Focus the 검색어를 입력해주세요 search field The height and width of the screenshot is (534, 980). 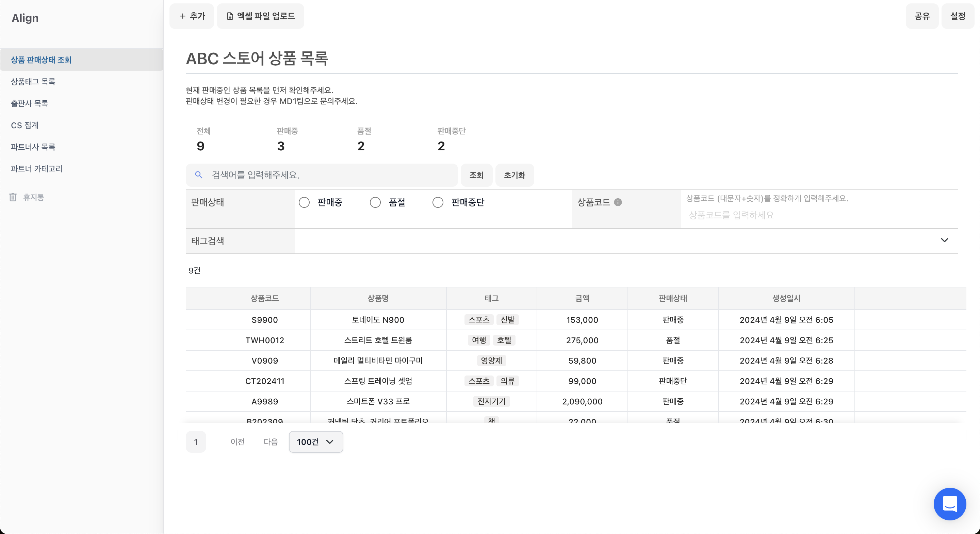coord(322,176)
